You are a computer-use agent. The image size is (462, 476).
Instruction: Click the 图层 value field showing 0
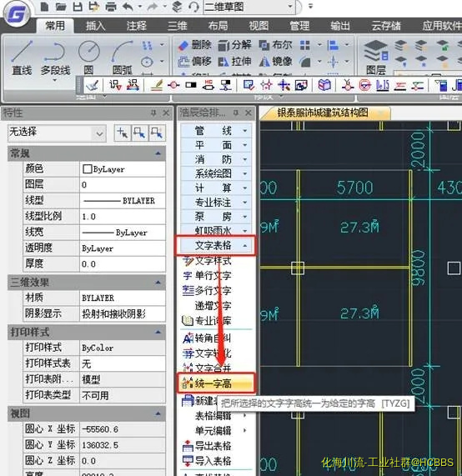point(123,184)
